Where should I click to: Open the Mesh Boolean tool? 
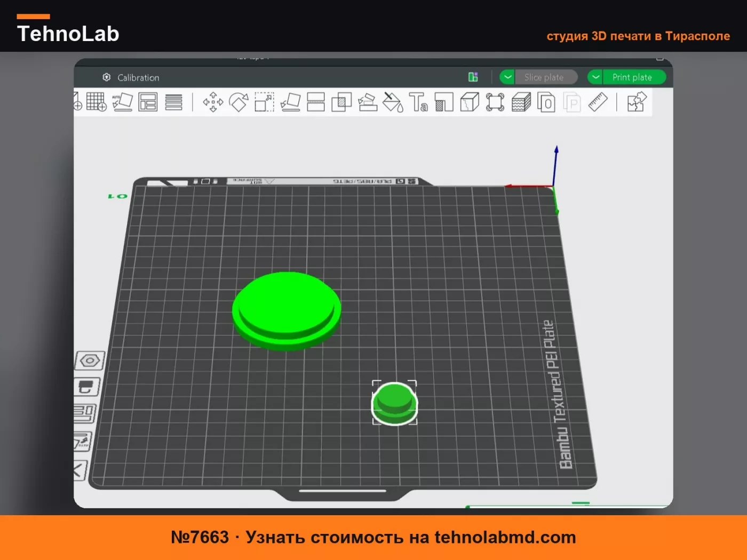(341, 102)
